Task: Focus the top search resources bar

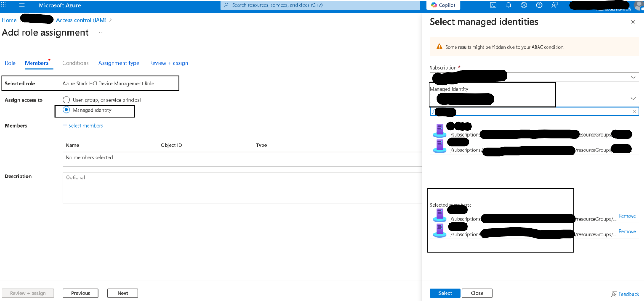Action: tap(320, 5)
